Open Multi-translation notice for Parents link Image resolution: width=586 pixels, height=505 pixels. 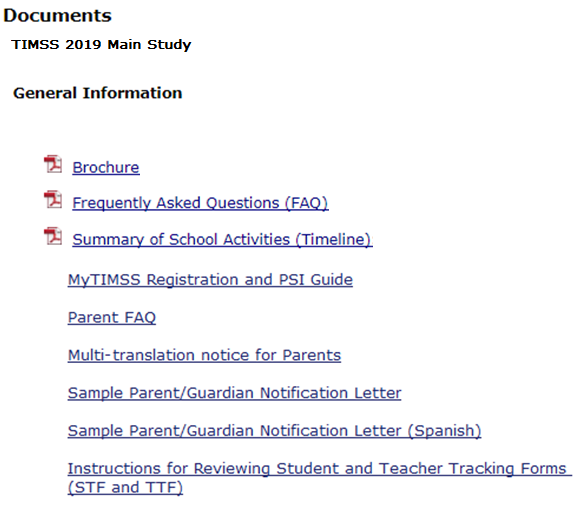click(x=204, y=355)
